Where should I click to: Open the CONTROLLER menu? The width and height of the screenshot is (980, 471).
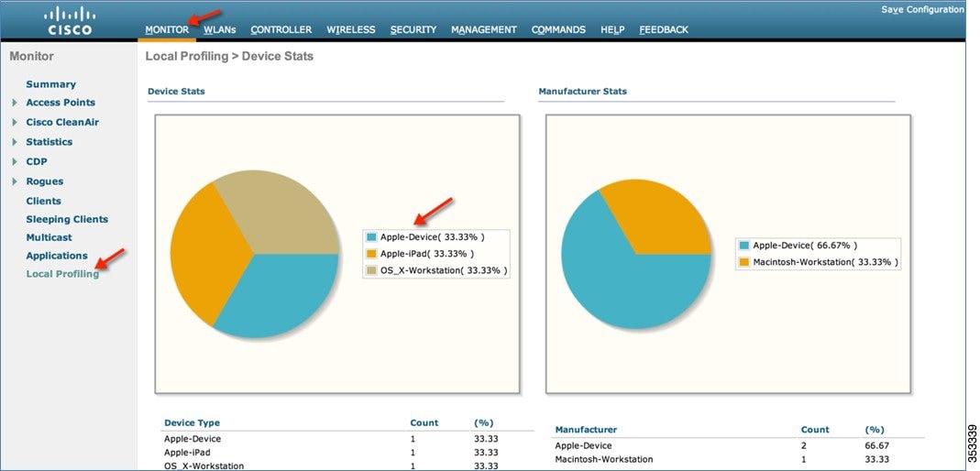click(x=281, y=29)
